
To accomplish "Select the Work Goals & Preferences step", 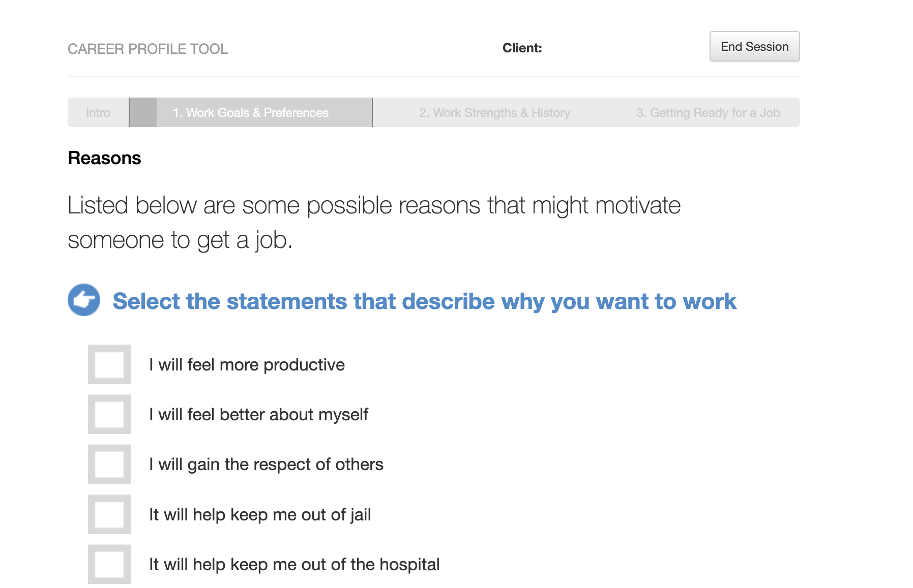I will [250, 113].
